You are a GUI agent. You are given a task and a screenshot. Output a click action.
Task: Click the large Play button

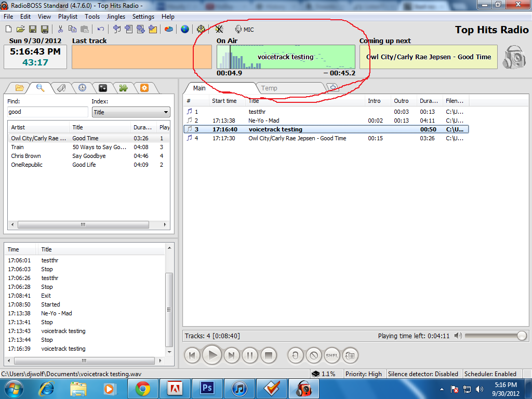point(212,355)
